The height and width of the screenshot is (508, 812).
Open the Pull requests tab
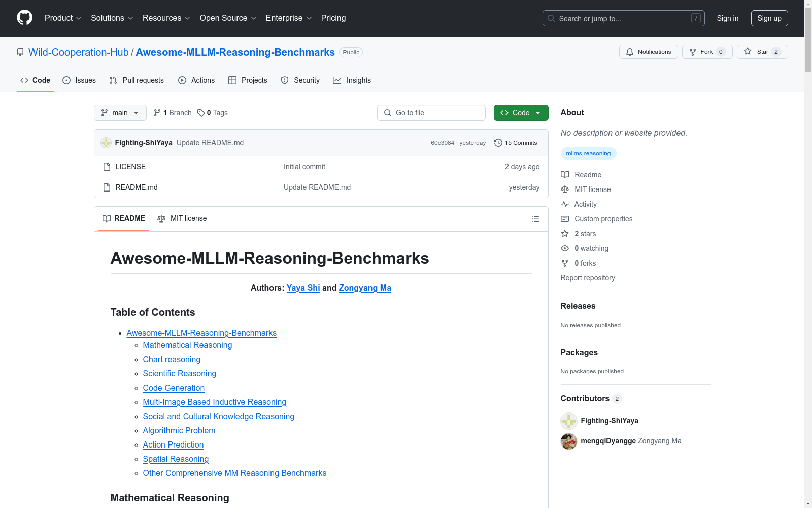[x=137, y=80]
